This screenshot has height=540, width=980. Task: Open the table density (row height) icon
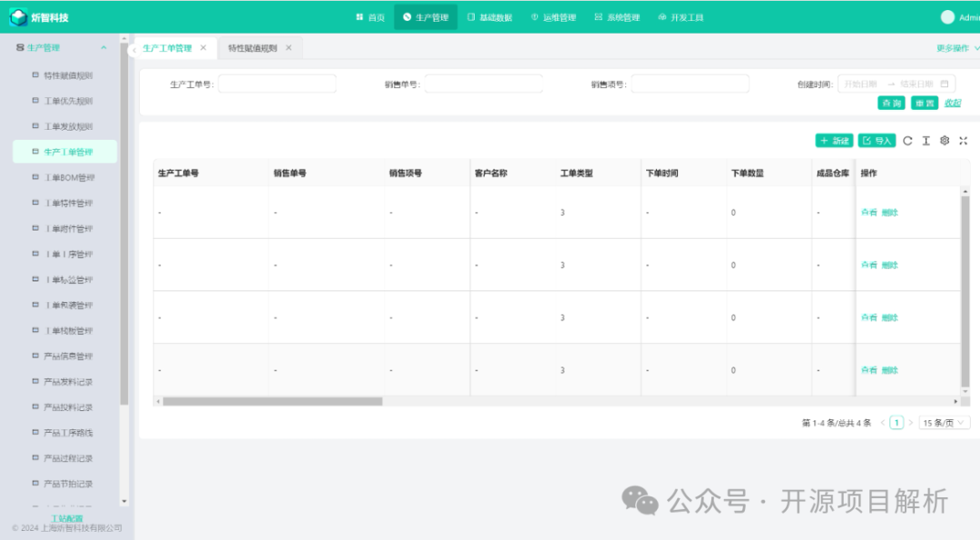pyautogui.click(x=926, y=141)
